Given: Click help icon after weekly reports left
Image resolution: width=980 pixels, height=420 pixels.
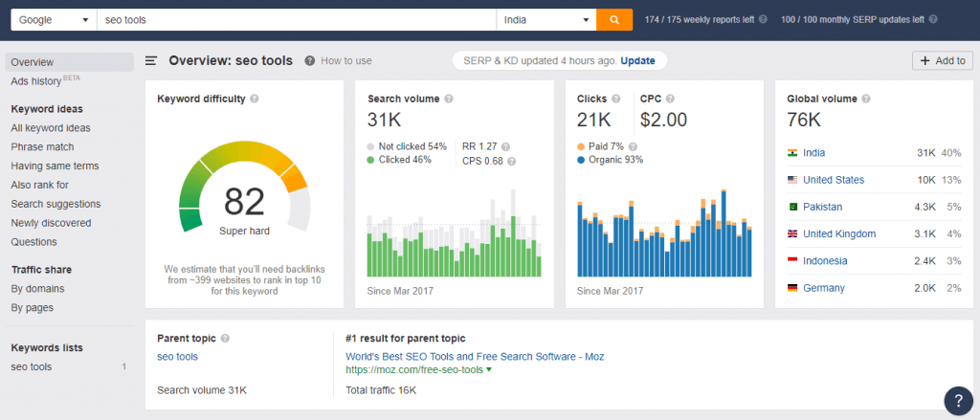Looking at the screenshot, I should coord(763,19).
